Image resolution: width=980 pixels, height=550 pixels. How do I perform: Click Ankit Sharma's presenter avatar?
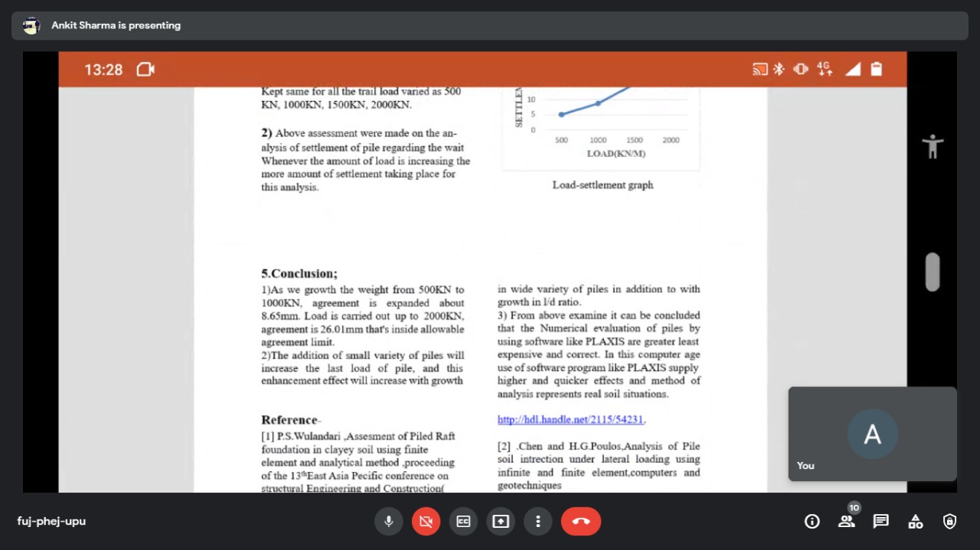click(x=31, y=26)
